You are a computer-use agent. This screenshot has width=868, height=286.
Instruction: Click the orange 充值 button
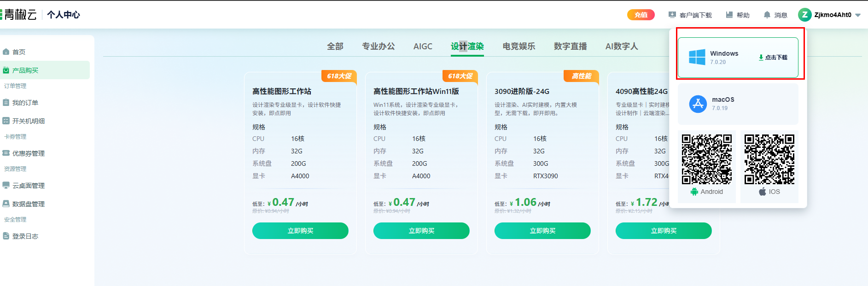(x=641, y=15)
